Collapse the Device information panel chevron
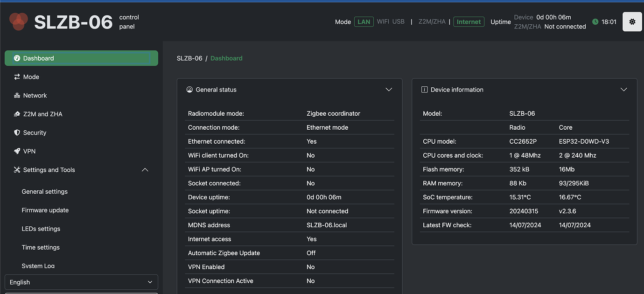Image resolution: width=644 pixels, height=294 pixels. [x=623, y=90]
